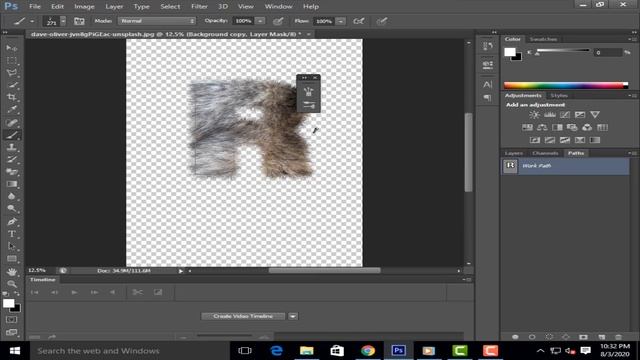
Task: Open the History panel icon
Action: [x=487, y=46]
